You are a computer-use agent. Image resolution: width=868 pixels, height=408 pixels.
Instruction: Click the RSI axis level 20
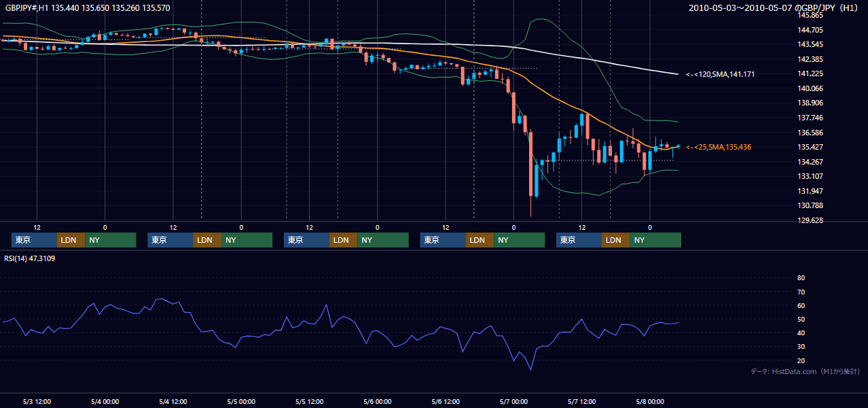[x=801, y=360]
